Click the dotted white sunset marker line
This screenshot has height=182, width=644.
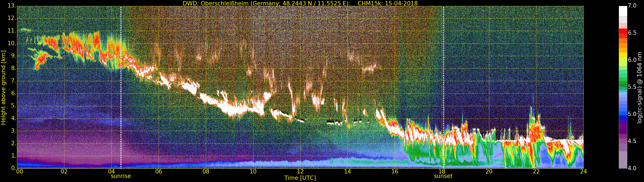pos(444,87)
